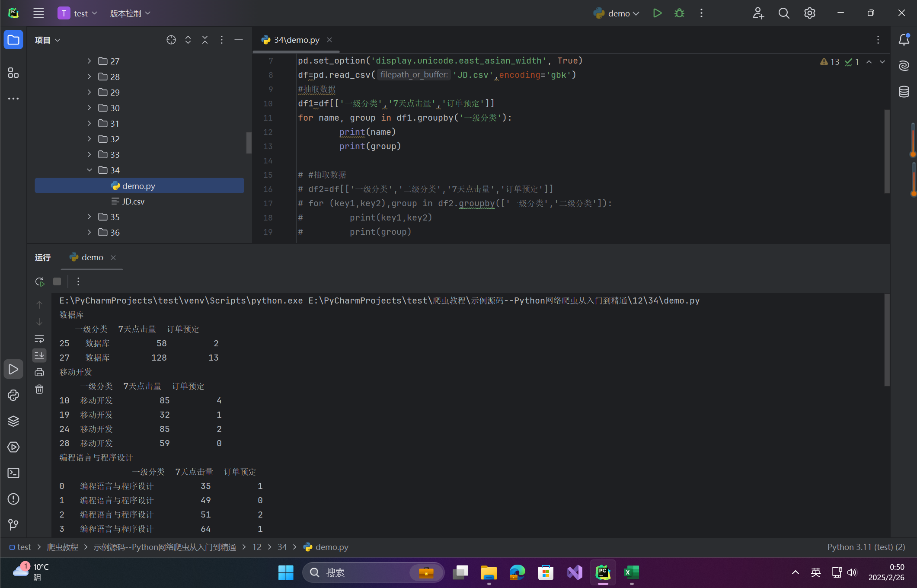Click breadcrumb folder 12
917x588 pixels.
[x=257, y=547]
